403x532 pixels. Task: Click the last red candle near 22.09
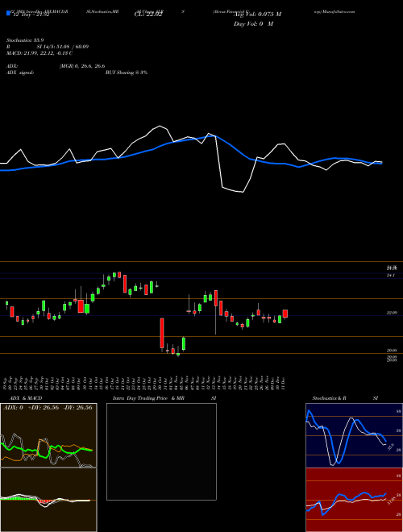pos(285,314)
